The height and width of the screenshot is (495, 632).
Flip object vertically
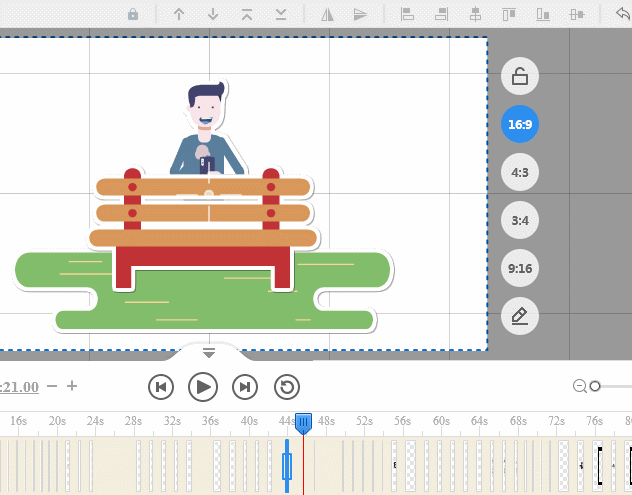pyautogui.click(x=361, y=14)
